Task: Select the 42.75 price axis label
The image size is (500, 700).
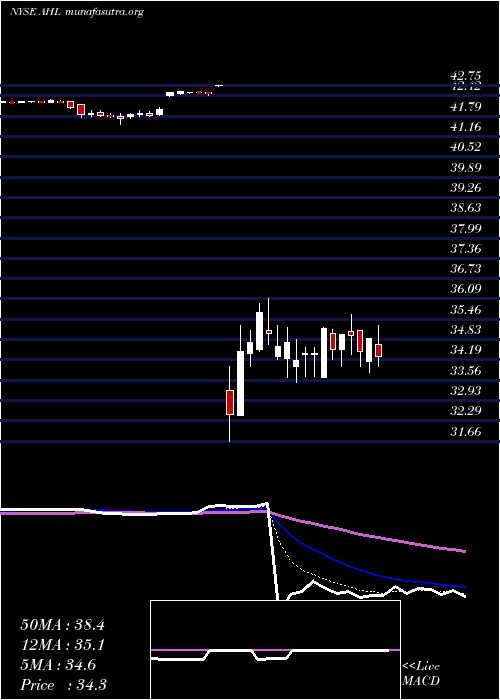Action: pyautogui.click(x=466, y=76)
